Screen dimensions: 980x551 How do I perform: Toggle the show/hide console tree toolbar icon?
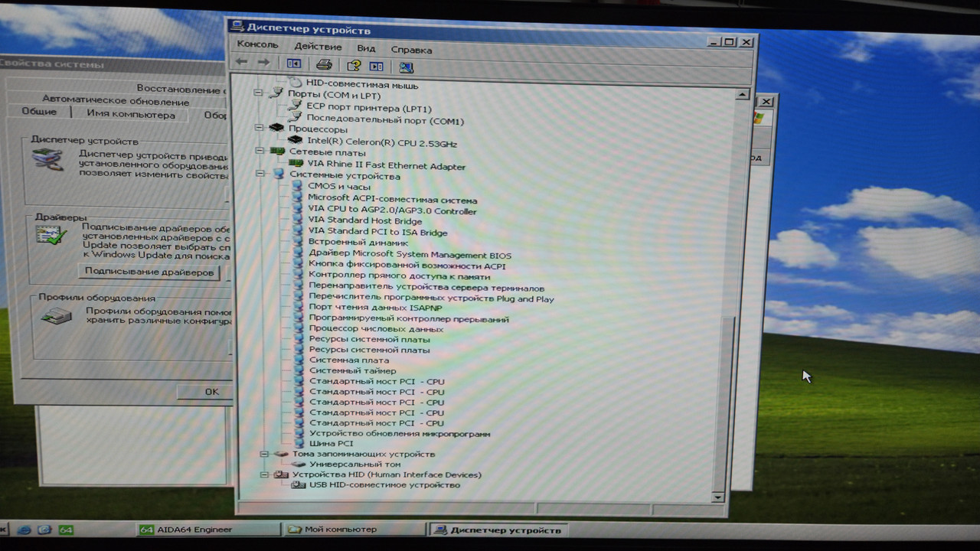point(293,64)
